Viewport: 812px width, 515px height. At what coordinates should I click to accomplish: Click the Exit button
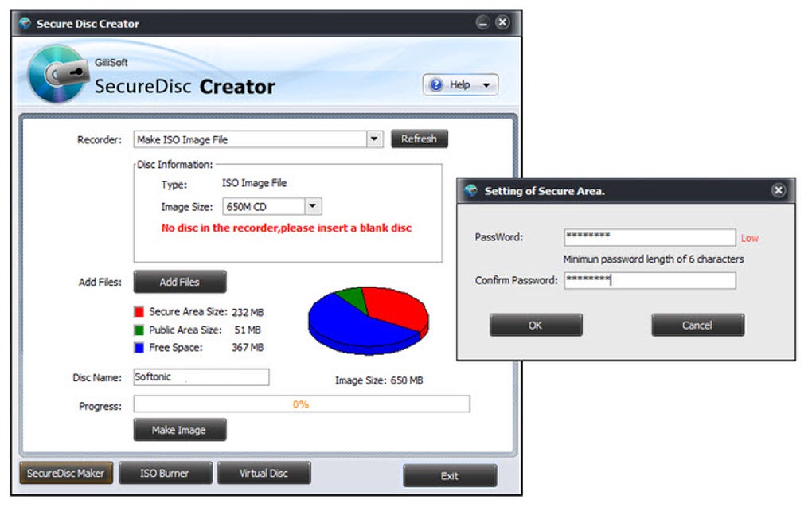pyautogui.click(x=450, y=476)
